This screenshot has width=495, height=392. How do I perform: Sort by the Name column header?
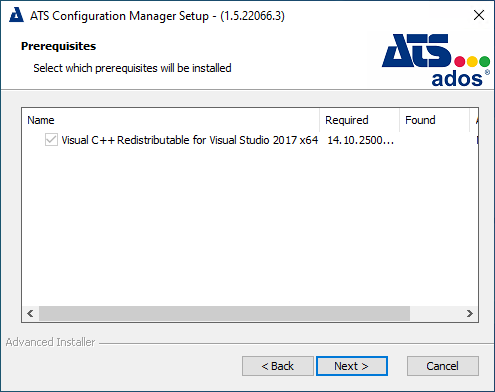pyautogui.click(x=171, y=120)
